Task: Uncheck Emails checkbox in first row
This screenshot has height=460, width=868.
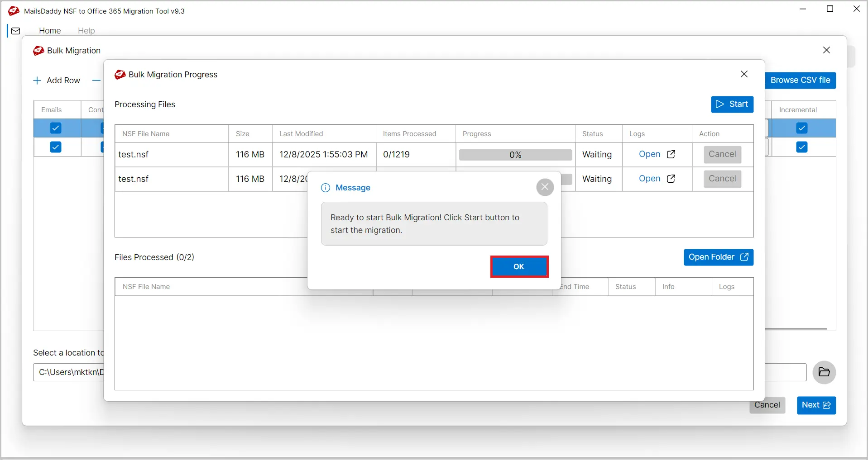Action: [56, 128]
